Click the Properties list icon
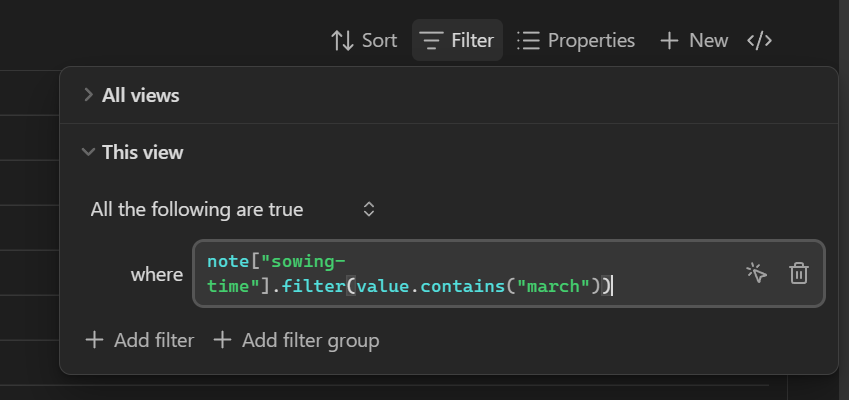The image size is (849, 400). click(x=528, y=41)
